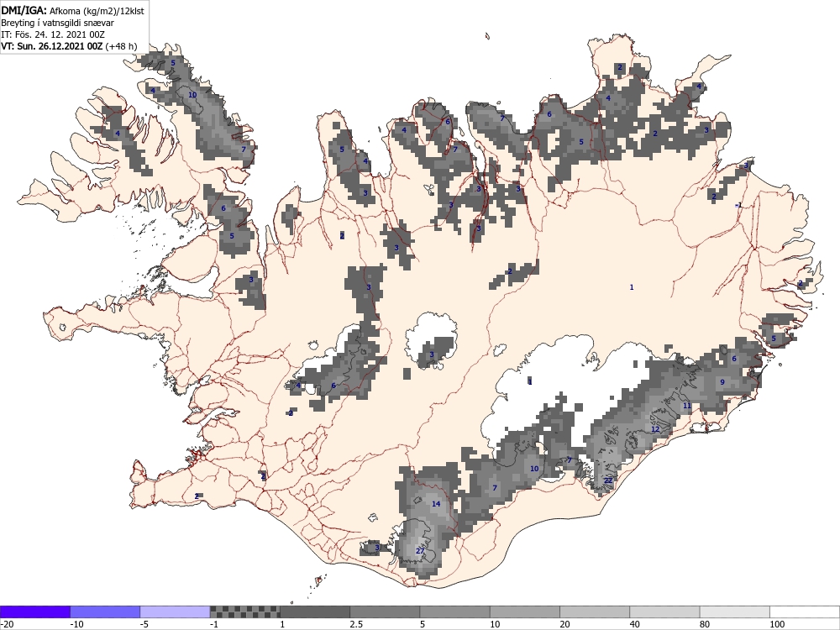Click the 'VT: Sun. 26.12.2021 00Z (+48 h)' line

click(69, 46)
